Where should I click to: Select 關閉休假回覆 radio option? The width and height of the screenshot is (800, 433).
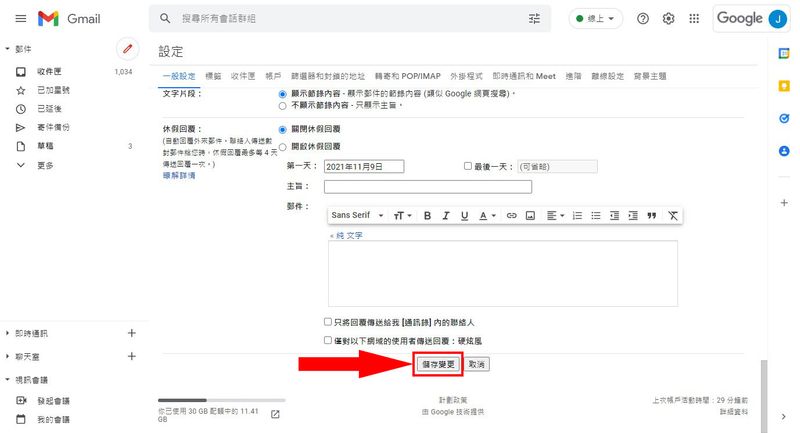click(x=282, y=130)
